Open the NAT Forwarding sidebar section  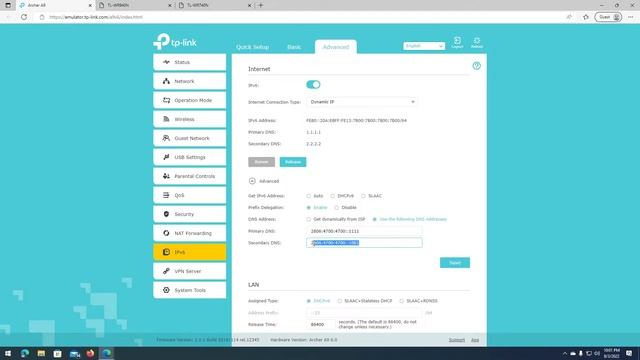click(189, 233)
